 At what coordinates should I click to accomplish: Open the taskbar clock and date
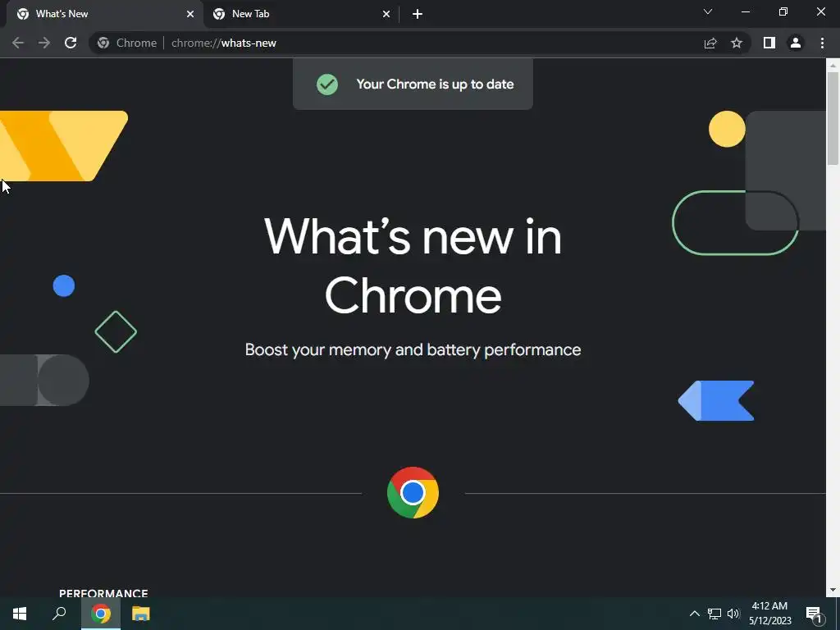point(769,614)
